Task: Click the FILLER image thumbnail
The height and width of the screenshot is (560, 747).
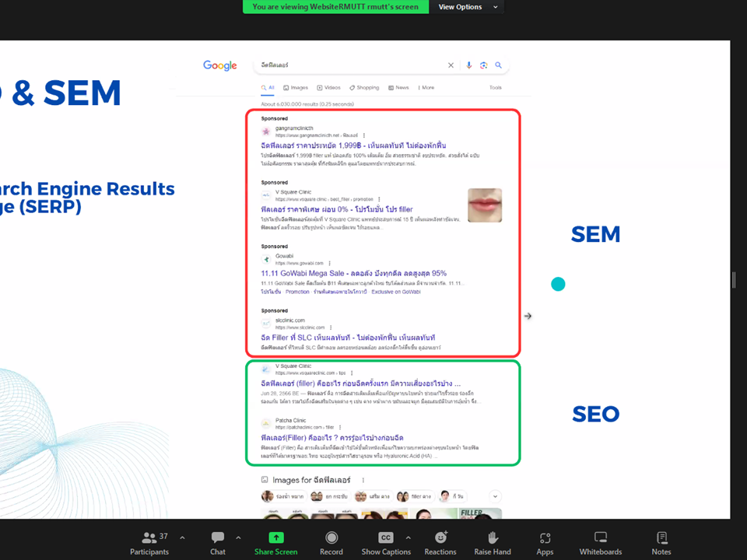Action: pos(480,513)
